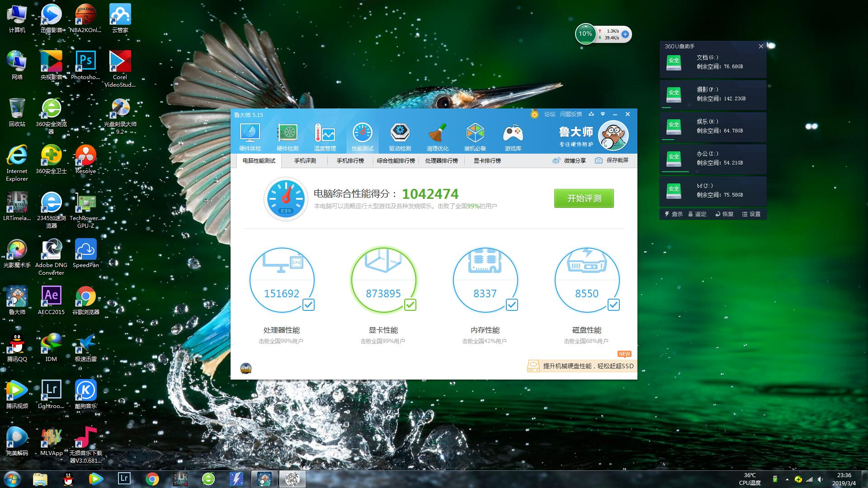The image size is (868, 488).
Task: Click the 10% memory usage ball
Action: [x=585, y=34]
